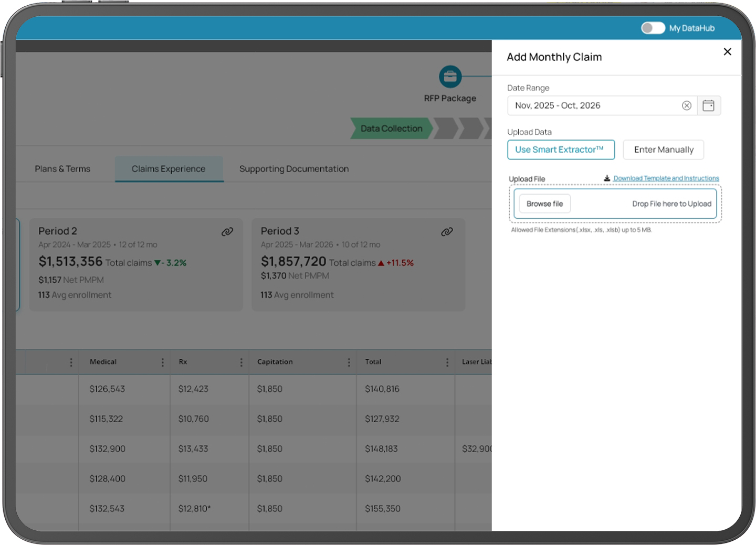The width and height of the screenshot is (756, 545).
Task: Open Download Template and Instructions link
Action: [x=666, y=178]
